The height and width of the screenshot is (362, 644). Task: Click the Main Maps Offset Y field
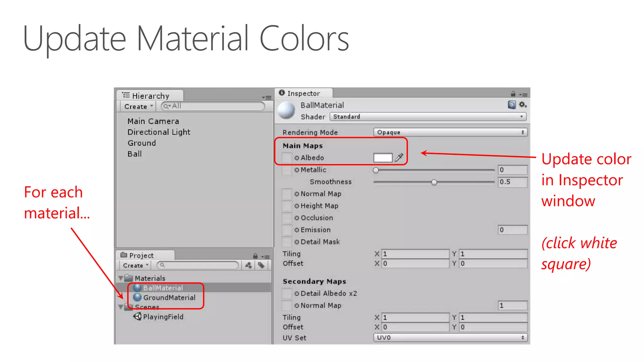point(493,264)
